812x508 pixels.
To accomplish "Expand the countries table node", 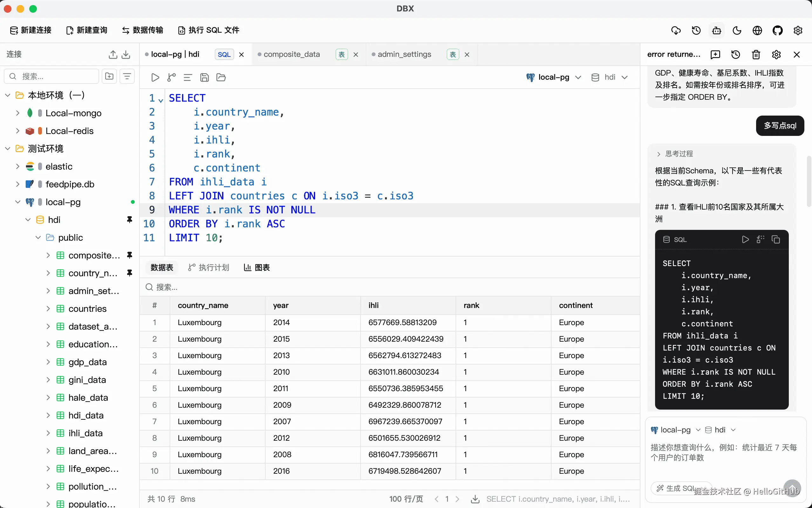I will click(48, 309).
